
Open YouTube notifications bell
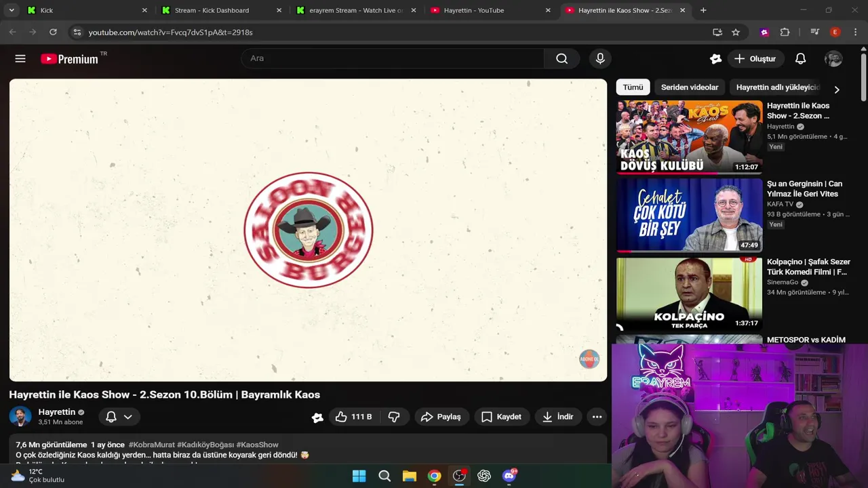pyautogui.click(x=801, y=59)
